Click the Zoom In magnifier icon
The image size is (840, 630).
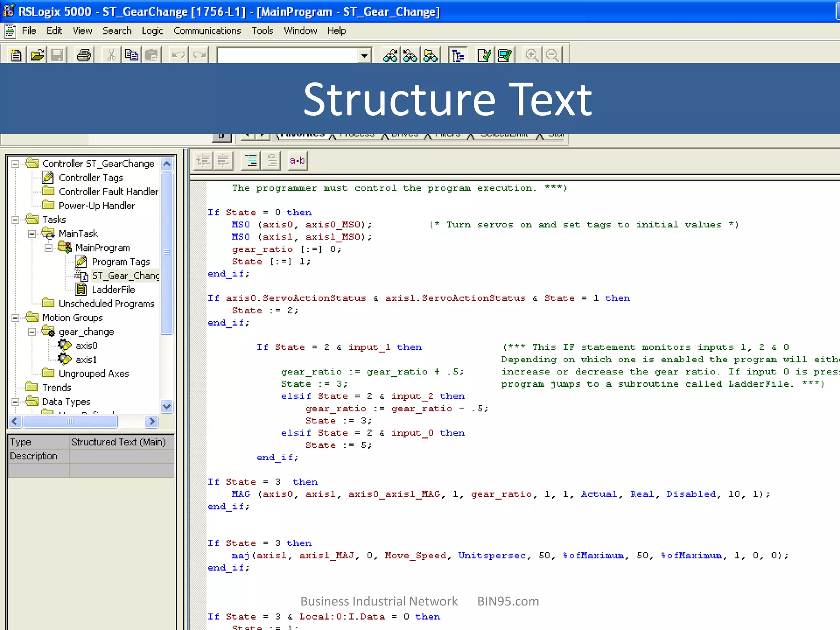532,55
